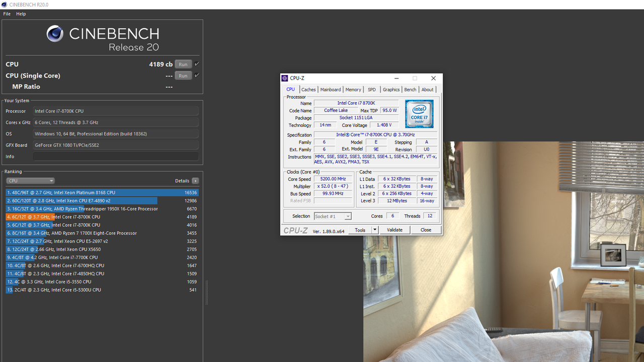
Task: Open the ranking type CPU dropdown
Action: (30, 181)
